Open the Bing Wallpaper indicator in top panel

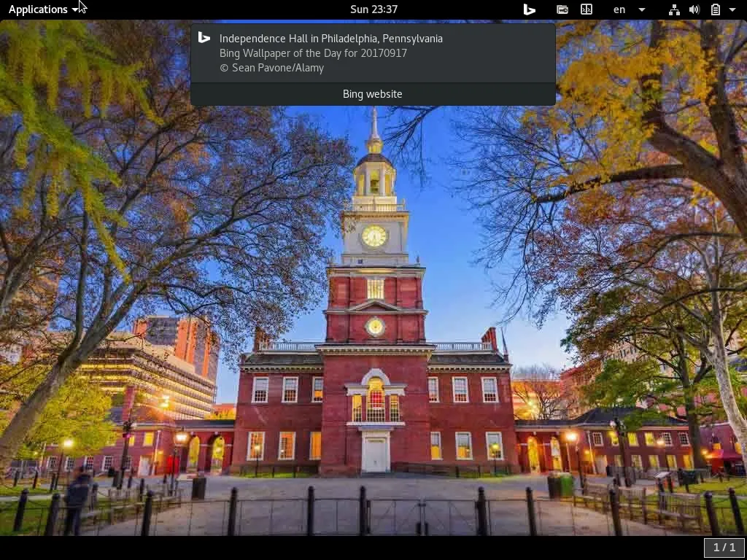pos(530,9)
